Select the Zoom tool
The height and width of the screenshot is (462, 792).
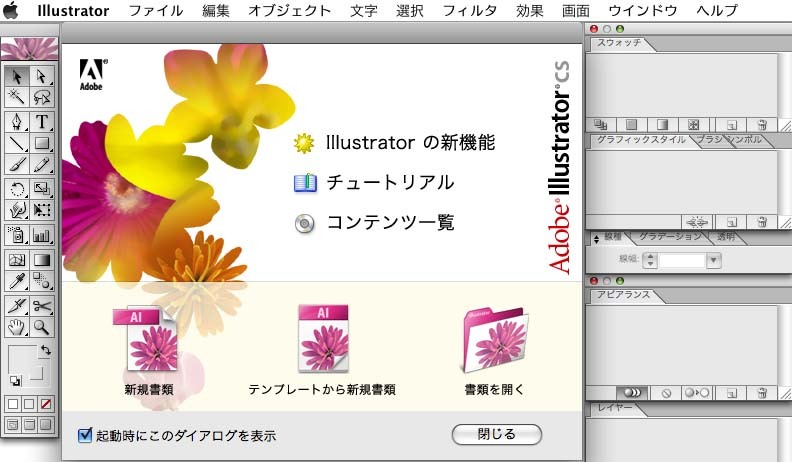(42, 327)
